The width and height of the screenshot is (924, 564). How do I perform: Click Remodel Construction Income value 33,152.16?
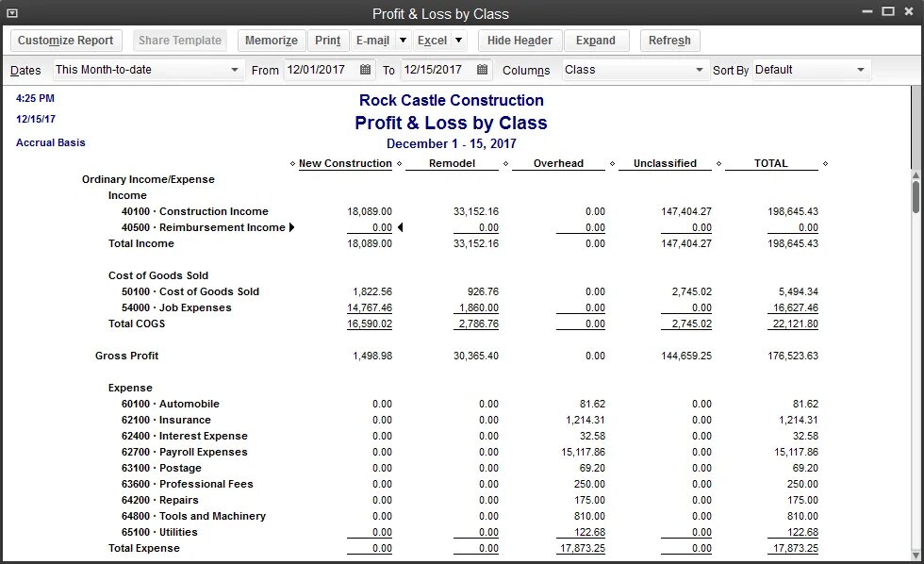(475, 211)
